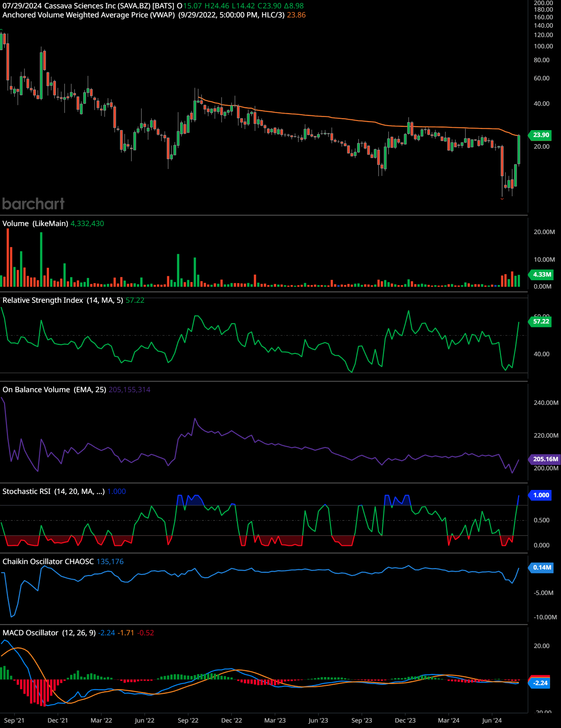Click the Chaikin value 135,176
This screenshot has height=728, width=561.
tap(110, 562)
